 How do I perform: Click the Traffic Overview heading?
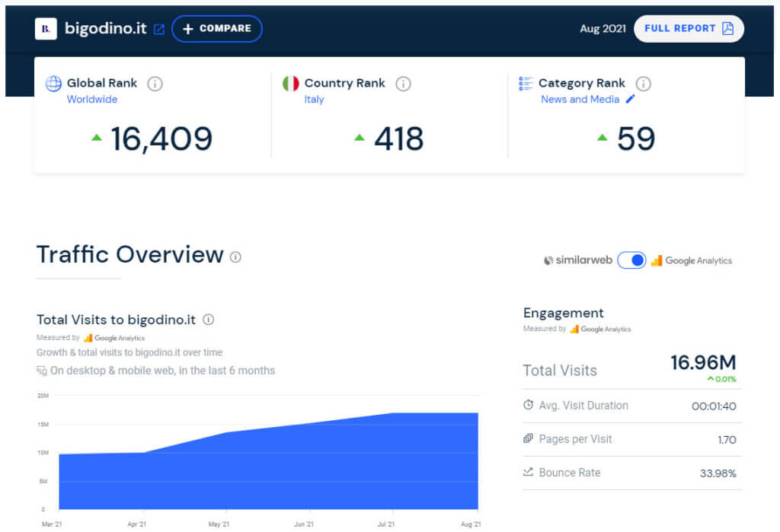tap(129, 254)
